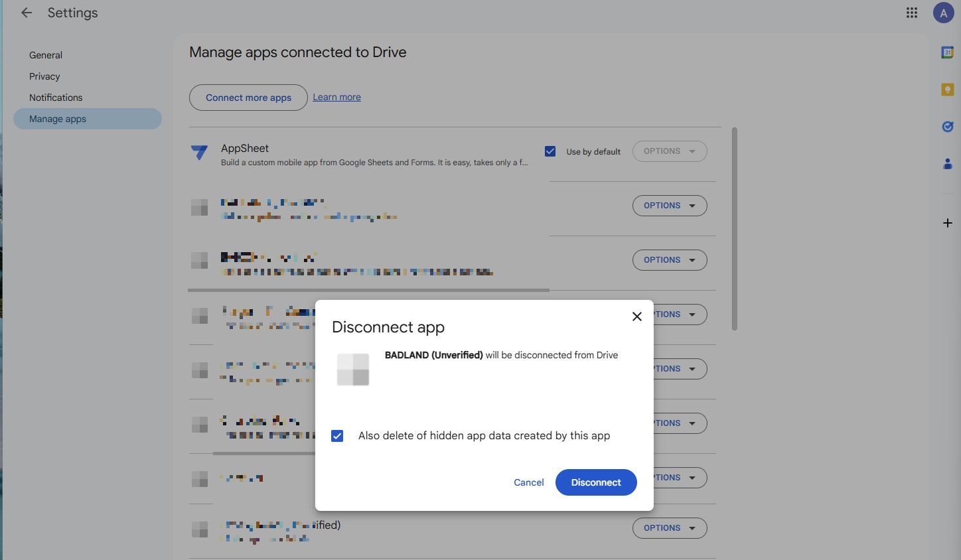Select Notifications settings tab
Screen dimensions: 961x560
click(56, 98)
